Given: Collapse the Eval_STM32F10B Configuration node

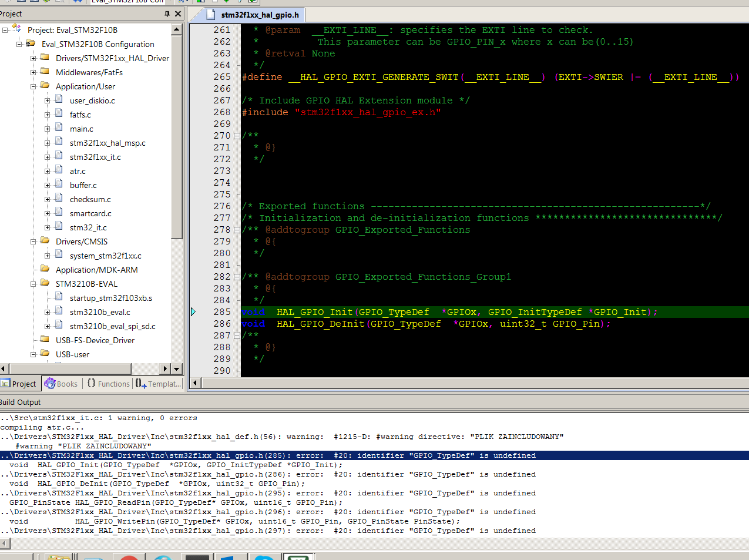Looking at the screenshot, I should click(x=19, y=44).
